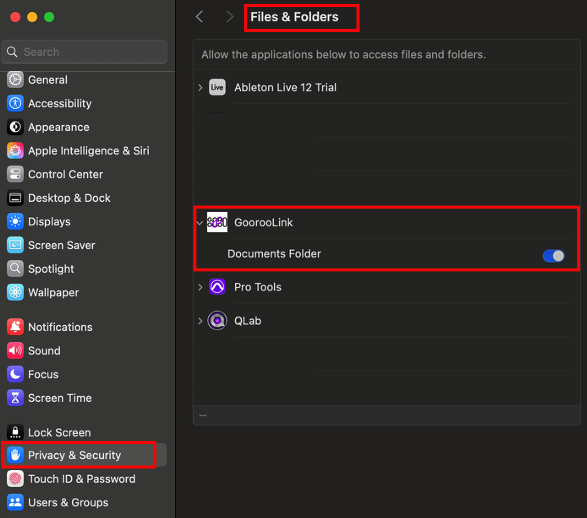Select the Lock Screen icon
The height and width of the screenshot is (518, 587).
tap(15, 432)
